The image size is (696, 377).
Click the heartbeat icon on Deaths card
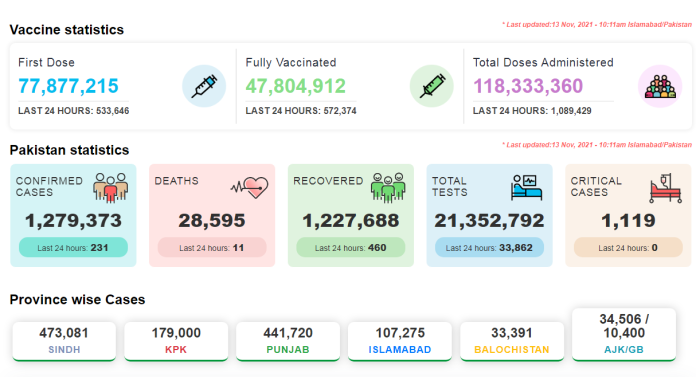249,187
